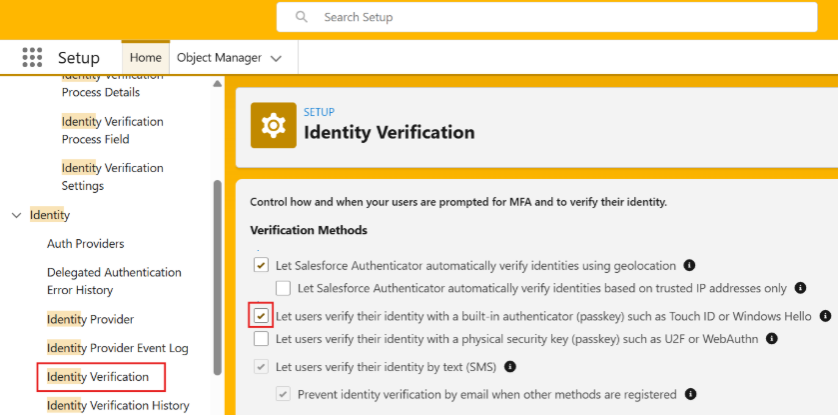Open Identity Provider setup page
Screen dimensions: 840x415
(91, 319)
